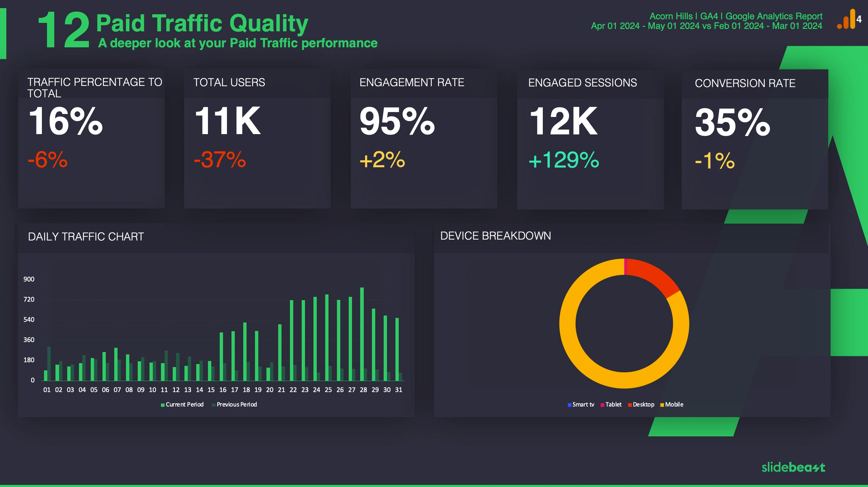Click the 'Paid Traffic Quality' title
This screenshot has height=487, width=868.
[202, 23]
